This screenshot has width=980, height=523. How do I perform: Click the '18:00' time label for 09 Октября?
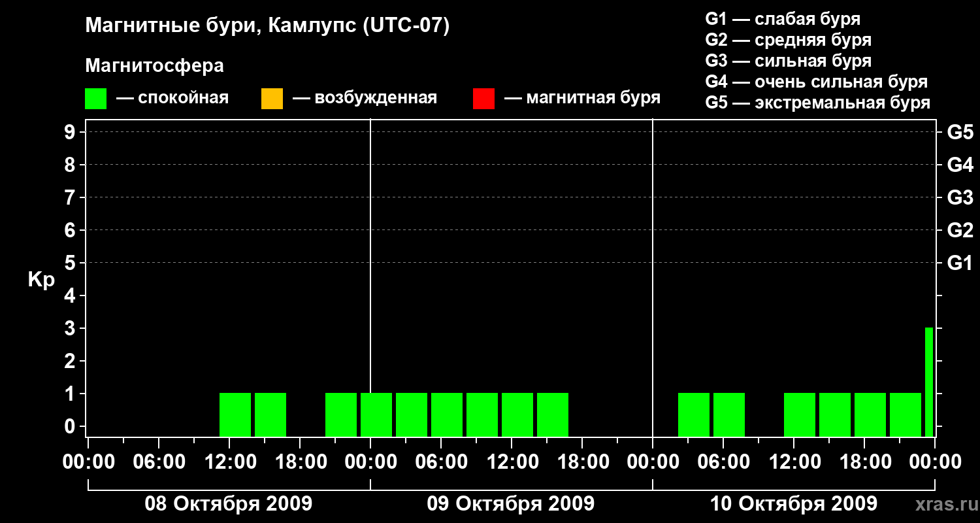click(x=582, y=462)
